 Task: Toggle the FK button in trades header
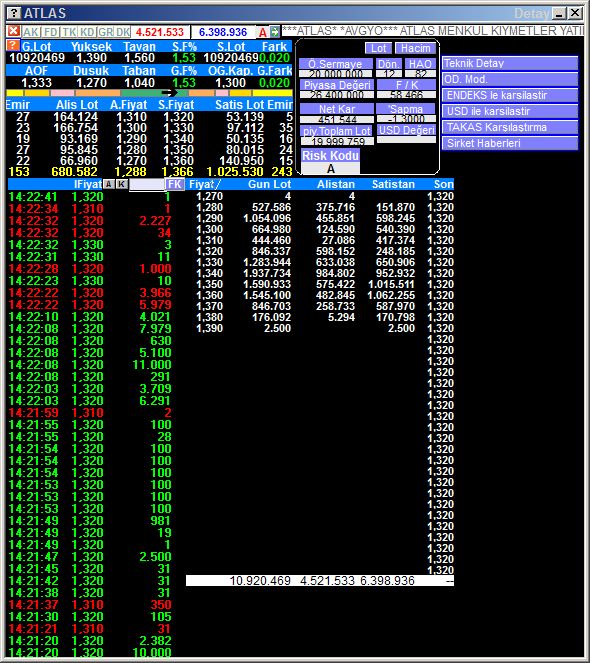pos(175,184)
